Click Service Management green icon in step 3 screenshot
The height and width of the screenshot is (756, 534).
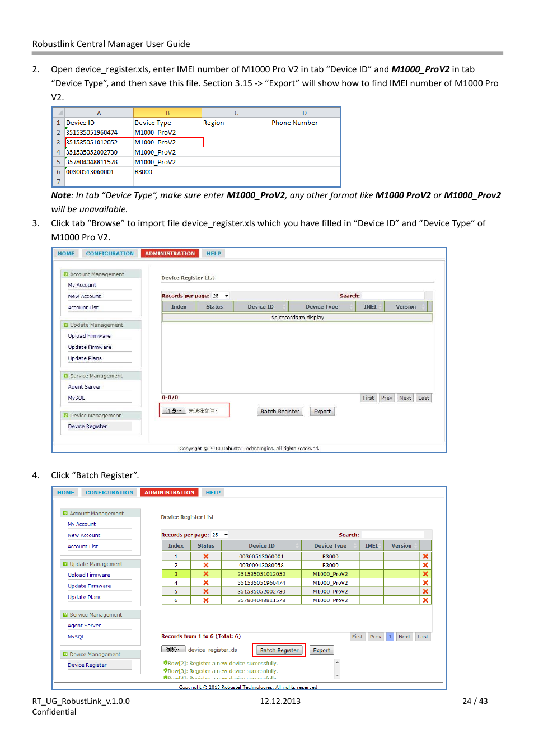coord(66,376)
